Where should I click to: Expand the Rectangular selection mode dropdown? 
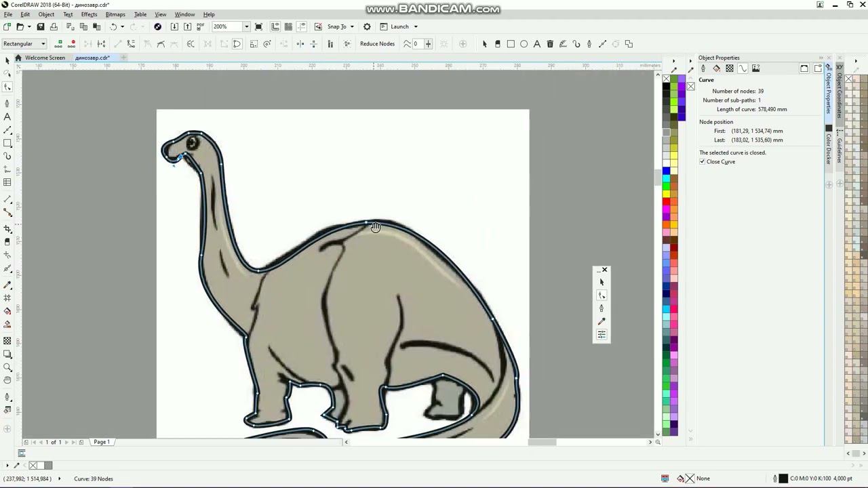point(43,44)
